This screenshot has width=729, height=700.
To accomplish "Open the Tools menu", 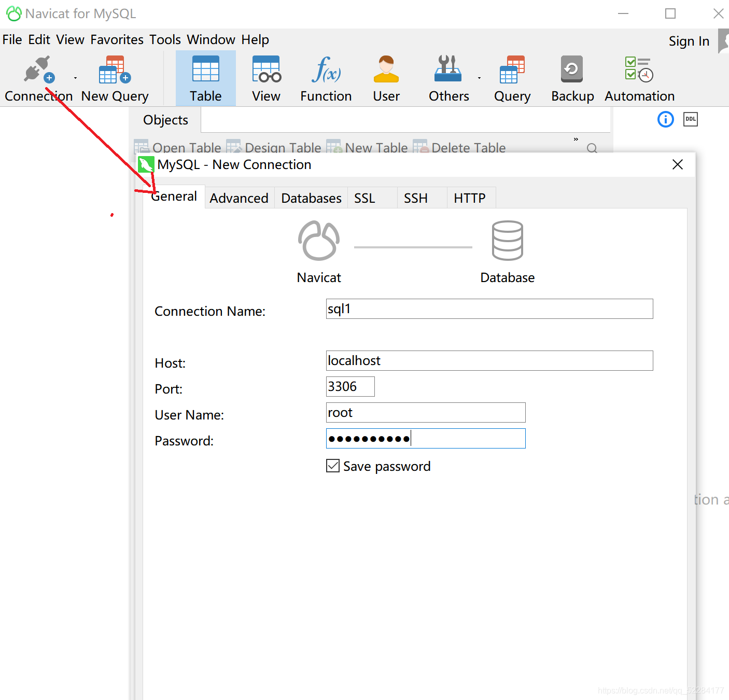I will pyautogui.click(x=165, y=40).
